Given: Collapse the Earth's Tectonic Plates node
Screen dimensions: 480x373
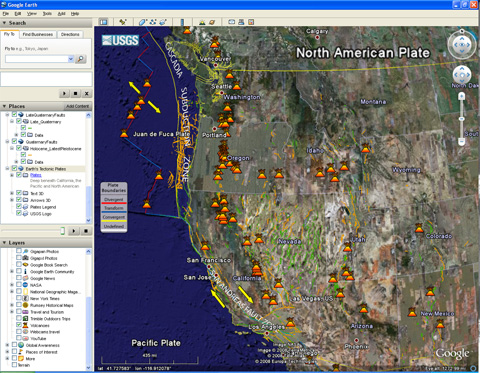Looking at the screenshot, I should point(7,169).
